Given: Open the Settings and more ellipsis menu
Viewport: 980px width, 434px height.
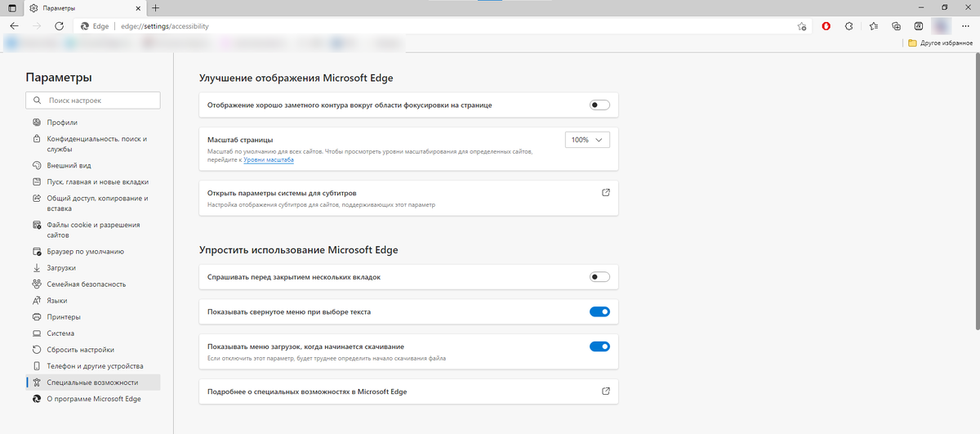Looking at the screenshot, I should click(x=966, y=26).
